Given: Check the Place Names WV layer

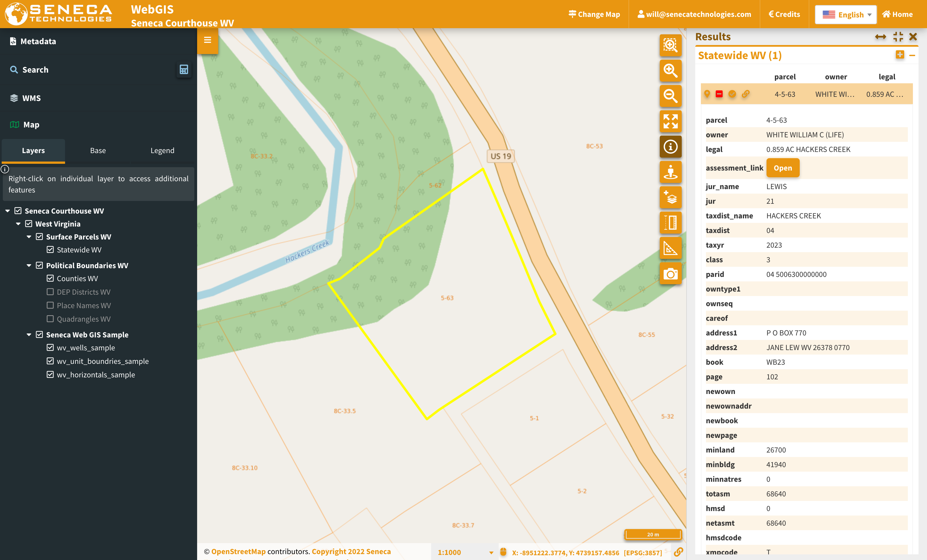Looking at the screenshot, I should 51,305.
